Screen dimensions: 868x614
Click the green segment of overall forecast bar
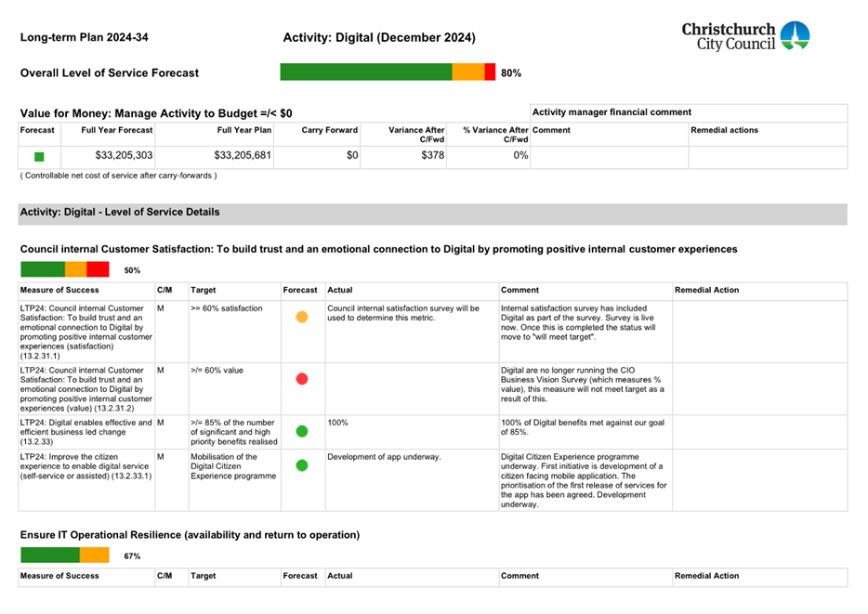365,72
